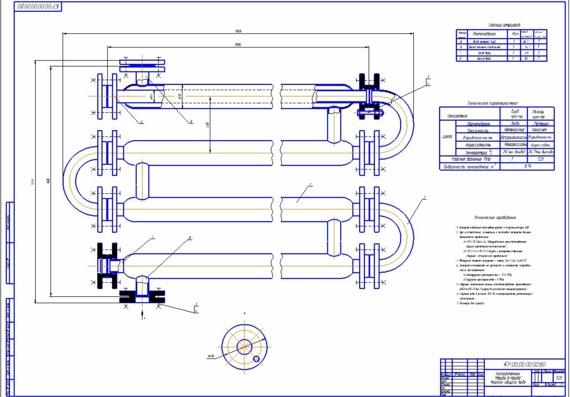
Task: Click the technical characteristics table
Action: coord(497,138)
